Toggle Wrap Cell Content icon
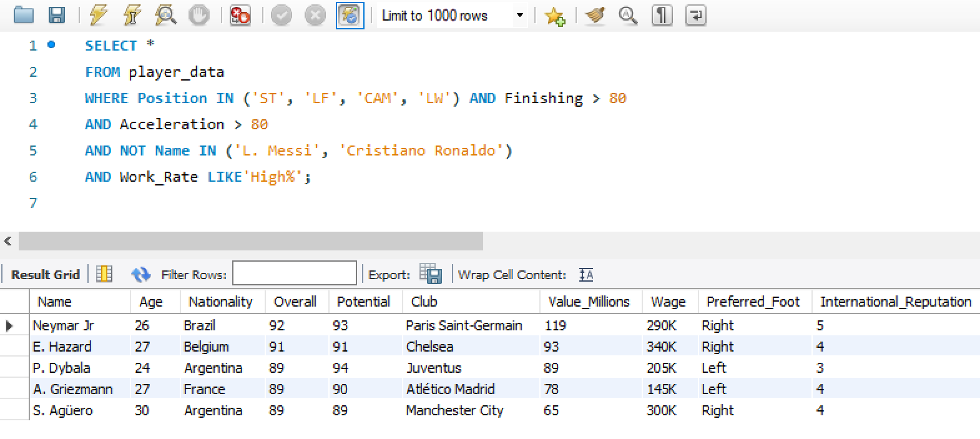This screenshot has width=980, height=439. (x=586, y=274)
